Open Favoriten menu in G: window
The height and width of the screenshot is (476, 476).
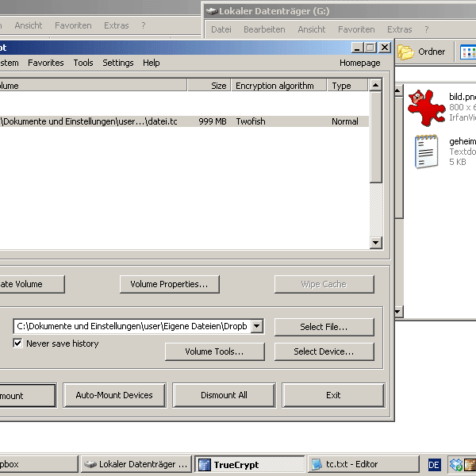(356, 29)
